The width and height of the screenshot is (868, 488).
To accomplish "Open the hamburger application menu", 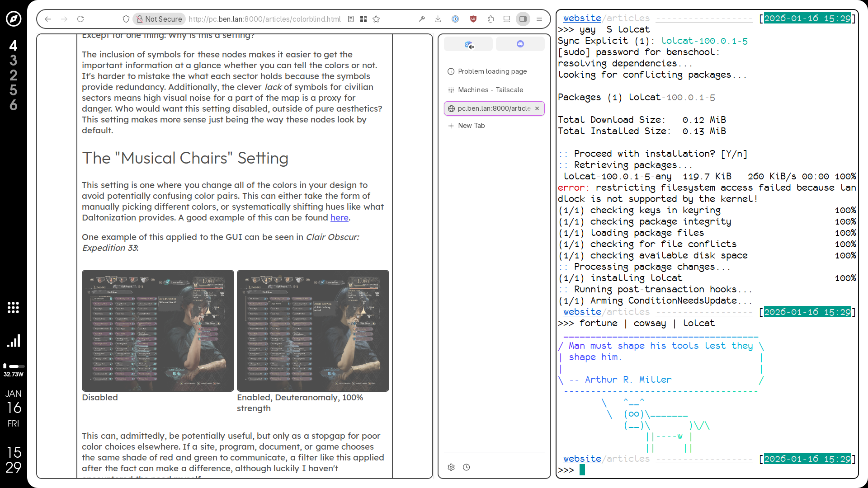I will click(539, 19).
